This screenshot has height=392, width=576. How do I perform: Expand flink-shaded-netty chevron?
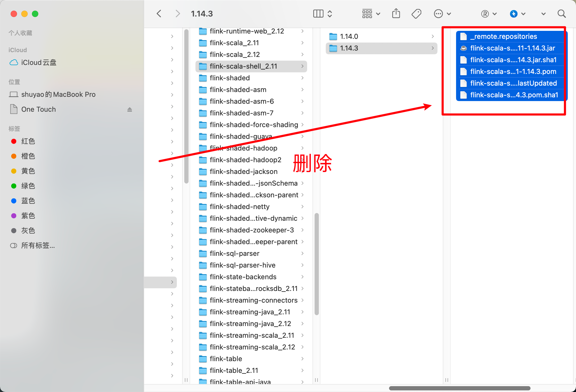click(302, 207)
